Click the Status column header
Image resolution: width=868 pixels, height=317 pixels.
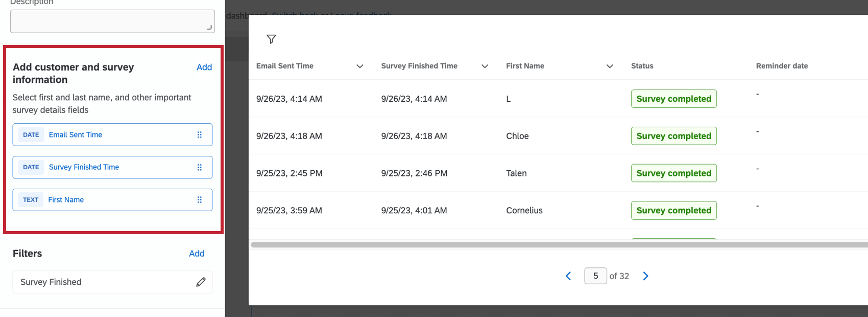[x=642, y=66]
